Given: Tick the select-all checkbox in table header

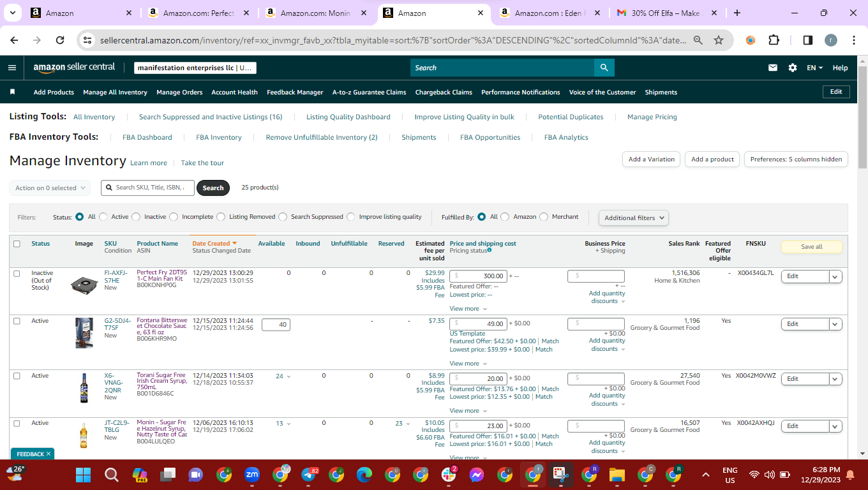Looking at the screenshot, I should point(17,244).
